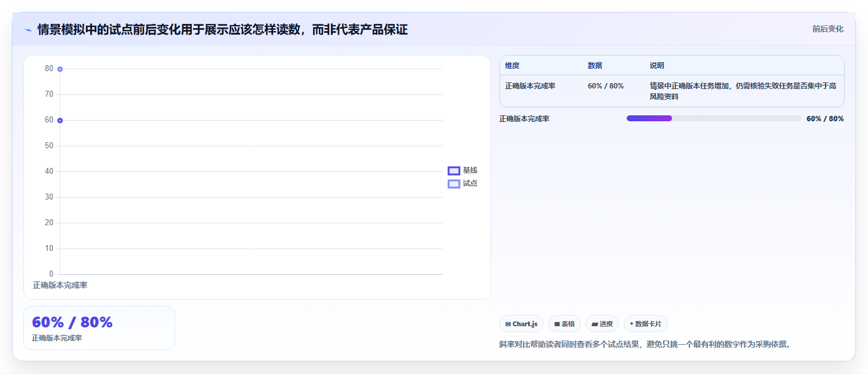
Task: Click the chart data point at 60
Action: point(60,121)
